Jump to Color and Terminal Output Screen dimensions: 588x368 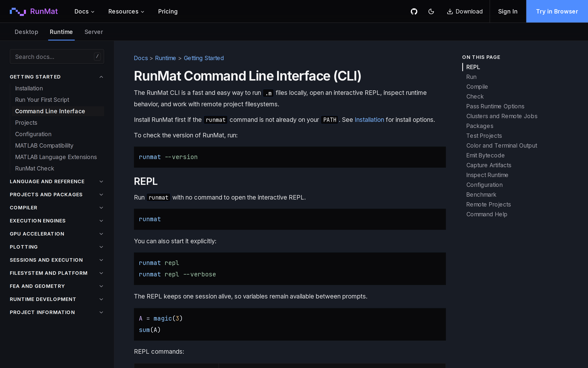[501, 146]
